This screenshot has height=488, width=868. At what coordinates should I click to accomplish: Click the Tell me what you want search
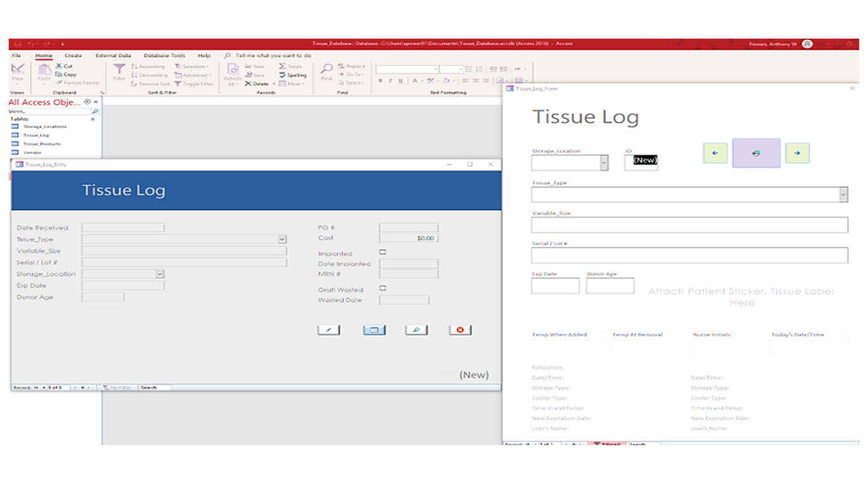click(273, 55)
